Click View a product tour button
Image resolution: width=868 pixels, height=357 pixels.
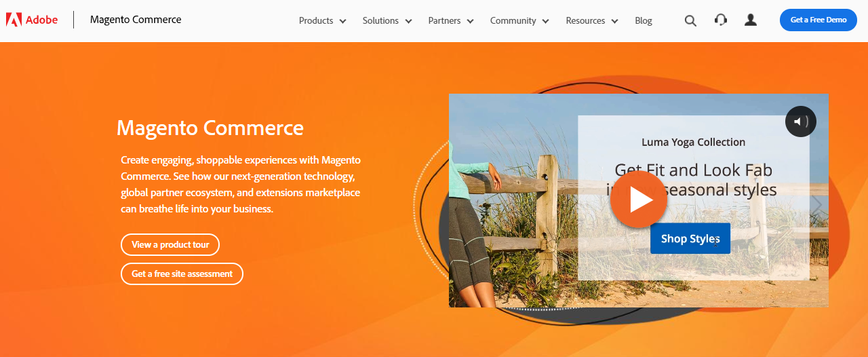[170, 244]
